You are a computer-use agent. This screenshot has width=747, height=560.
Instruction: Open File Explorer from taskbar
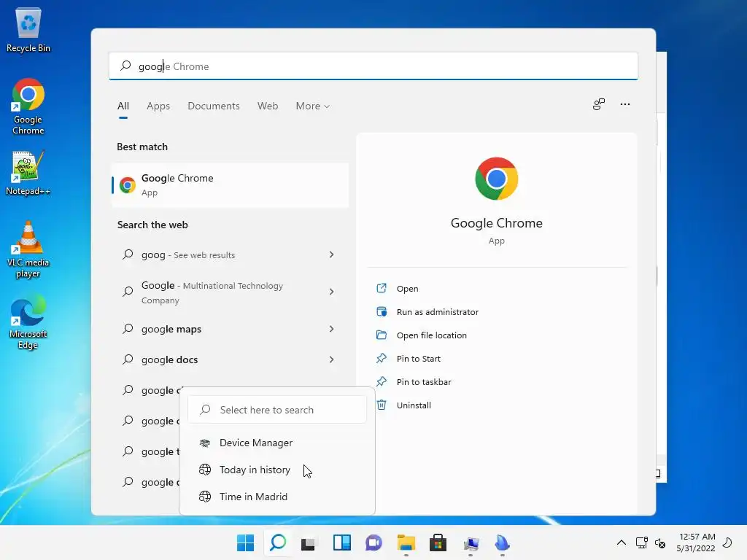click(406, 542)
